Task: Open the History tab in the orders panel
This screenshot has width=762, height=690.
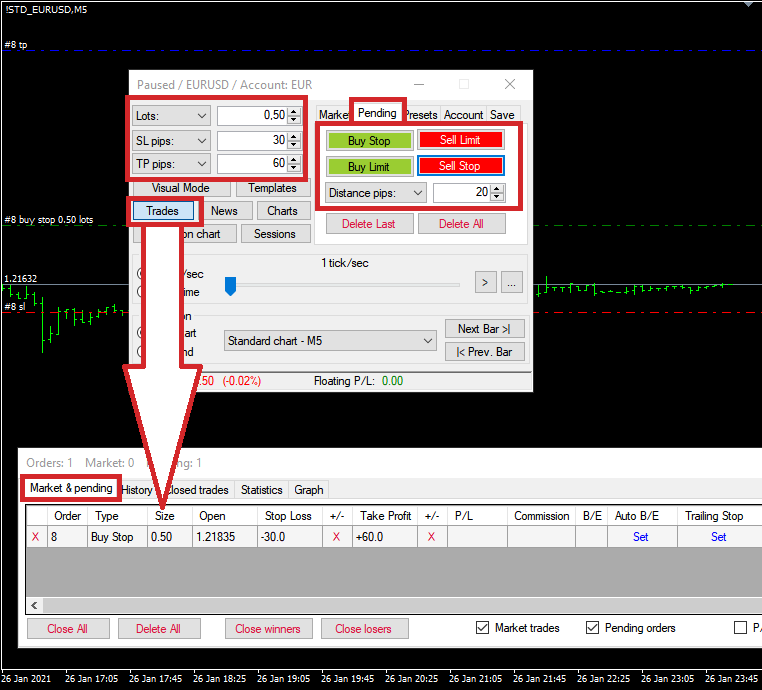Action: (x=137, y=490)
